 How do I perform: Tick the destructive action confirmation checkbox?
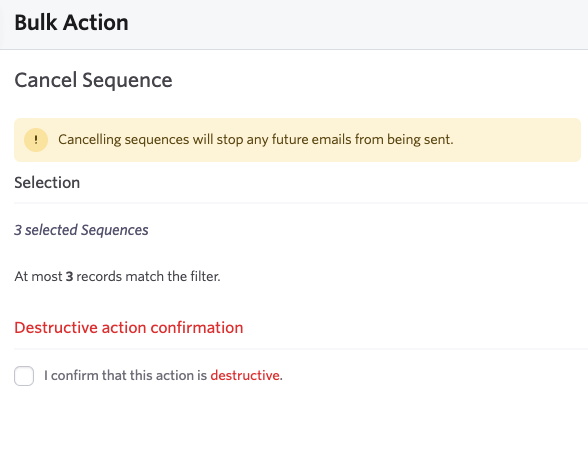pos(24,376)
